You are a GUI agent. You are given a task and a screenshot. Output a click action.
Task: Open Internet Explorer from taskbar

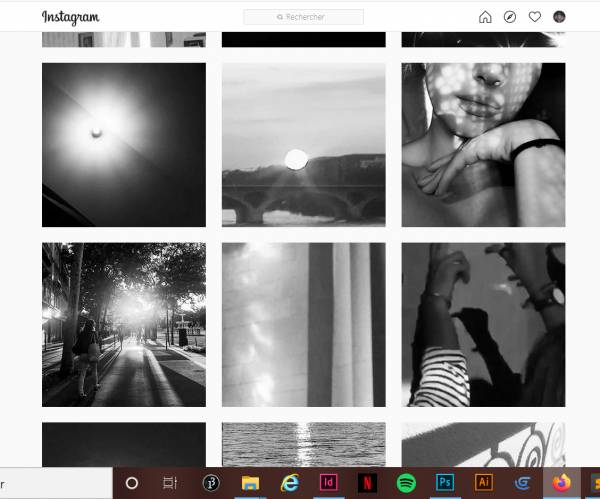[x=289, y=483]
